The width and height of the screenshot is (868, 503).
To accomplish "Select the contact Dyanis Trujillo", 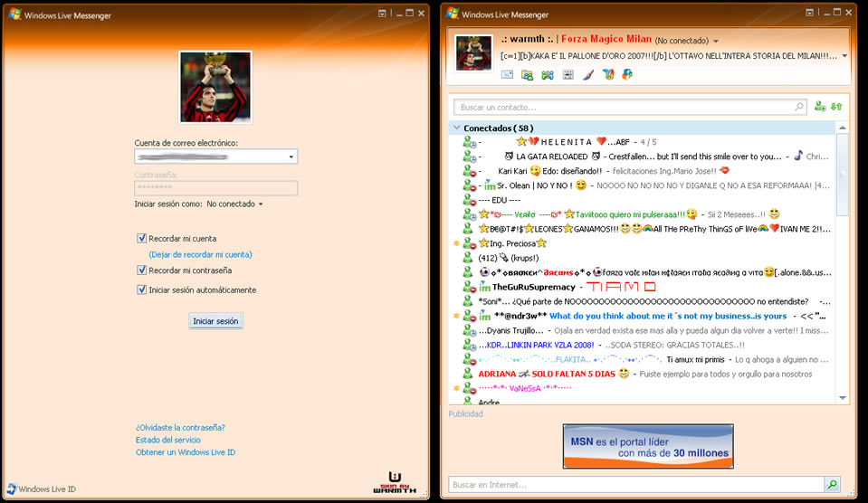I will [x=642, y=330].
